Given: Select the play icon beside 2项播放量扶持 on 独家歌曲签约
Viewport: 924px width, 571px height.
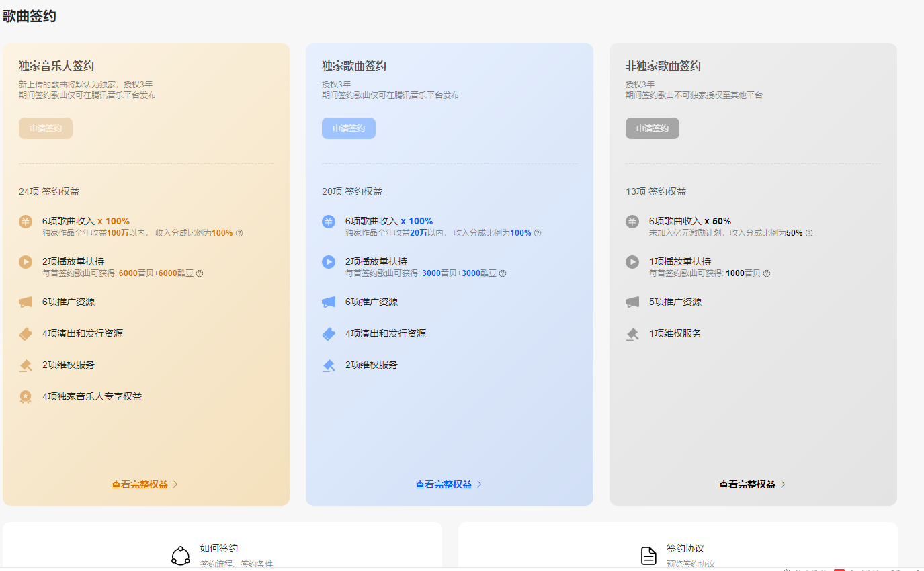Looking at the screenshot, I should (329, 262).
